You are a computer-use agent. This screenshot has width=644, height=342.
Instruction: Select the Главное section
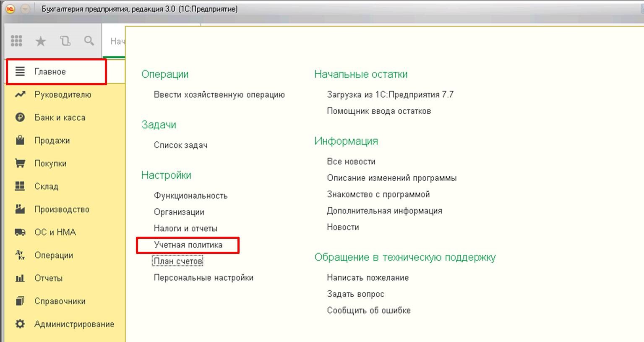(x=50, y=72)
